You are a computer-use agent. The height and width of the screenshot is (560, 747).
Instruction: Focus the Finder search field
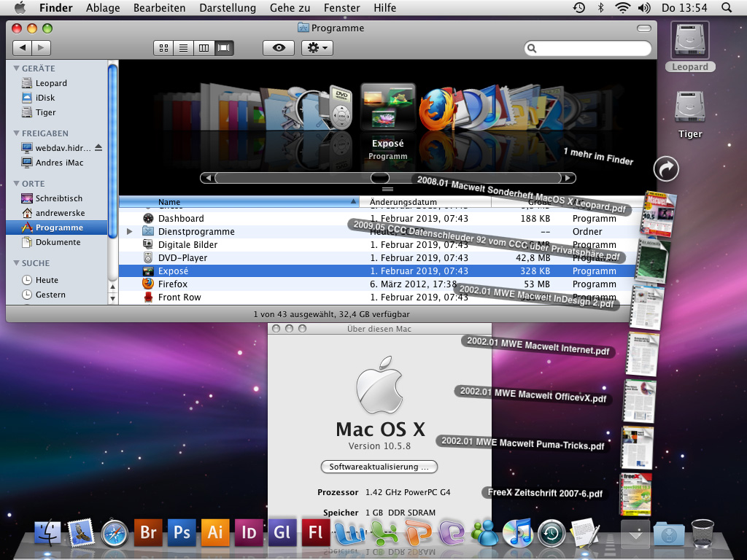coord(587,48)
